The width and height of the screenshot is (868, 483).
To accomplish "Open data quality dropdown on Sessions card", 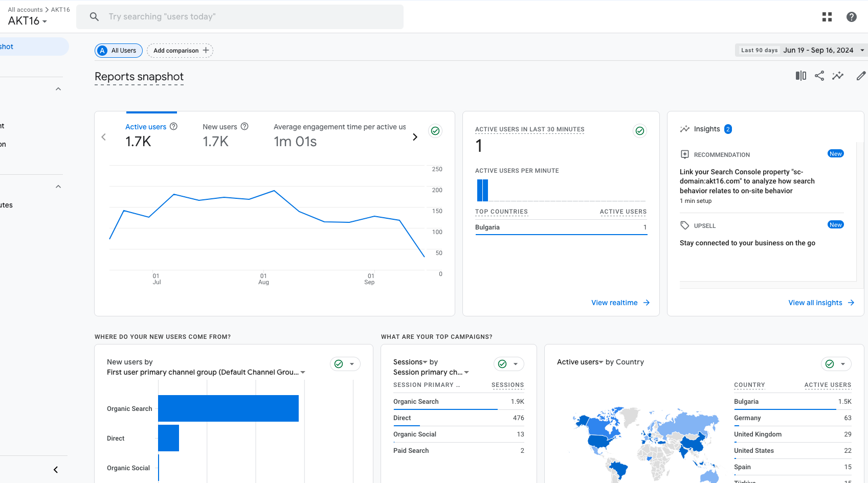I will 516,364.
